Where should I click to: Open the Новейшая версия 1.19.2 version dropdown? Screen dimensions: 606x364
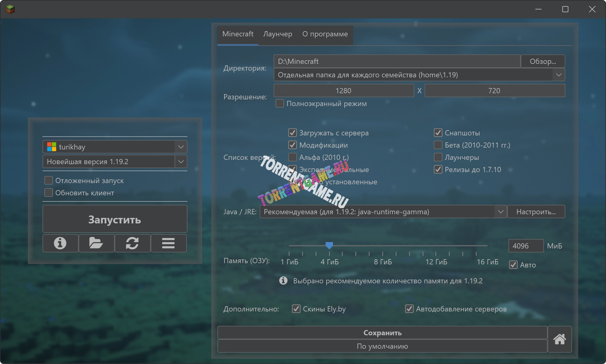(x=181, y=162)
